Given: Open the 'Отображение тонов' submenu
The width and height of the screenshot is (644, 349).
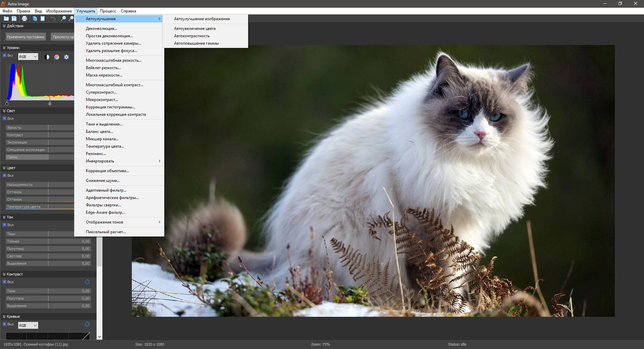Looking at the screenshot, I should (x=119, y=222).
